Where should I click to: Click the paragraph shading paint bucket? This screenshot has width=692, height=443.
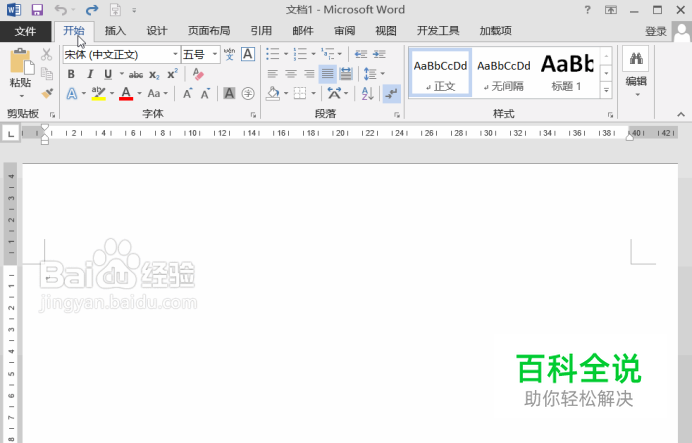pyautogui.click(x=273, y=94)
